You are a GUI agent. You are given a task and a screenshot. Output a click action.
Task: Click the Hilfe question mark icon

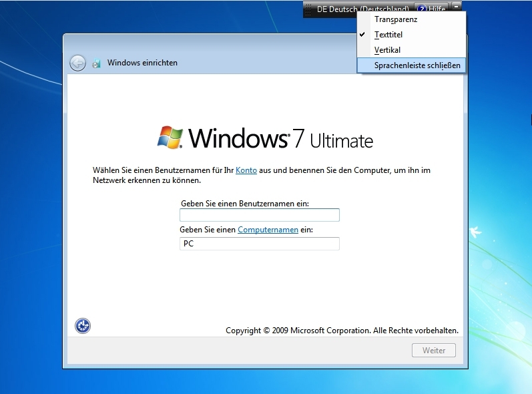tap(423, 9)
